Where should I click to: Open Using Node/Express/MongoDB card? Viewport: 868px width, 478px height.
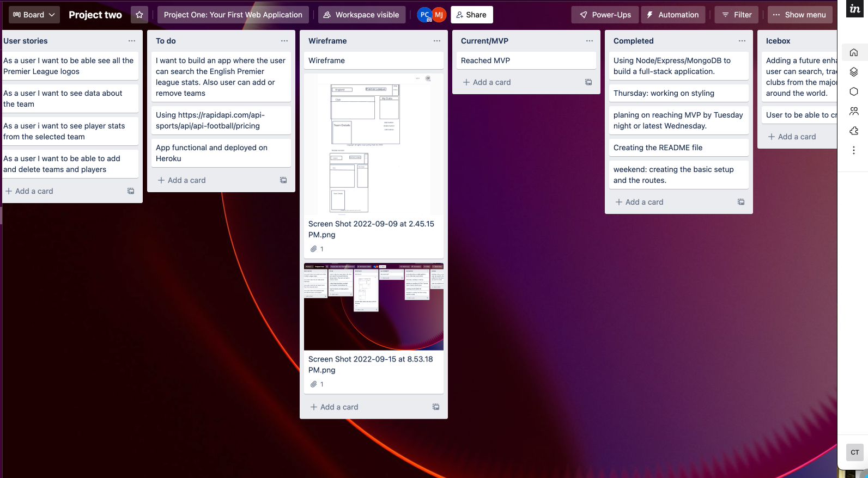pyautogui.click(x=679, y=66)
